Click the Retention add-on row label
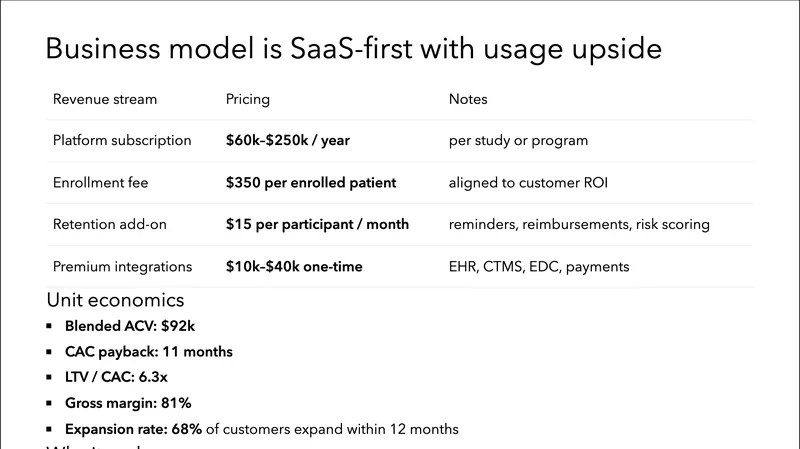 (x=110, y=225)
